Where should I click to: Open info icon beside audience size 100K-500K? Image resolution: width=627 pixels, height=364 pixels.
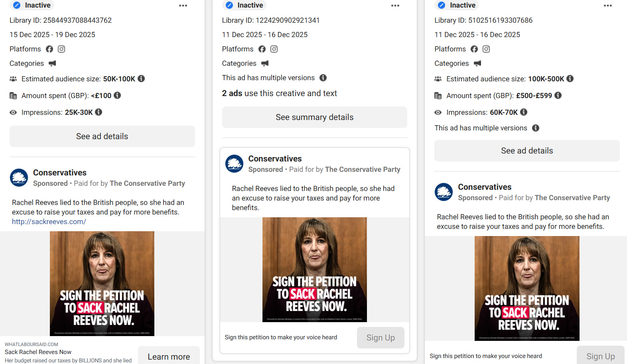570,79
